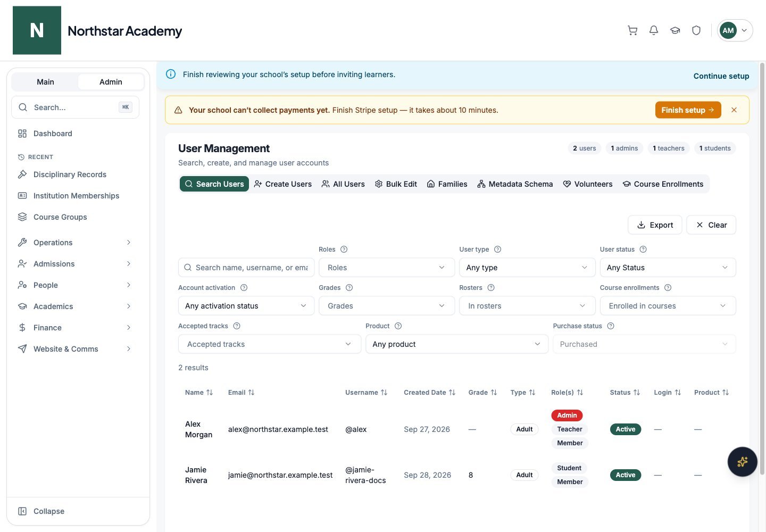Screen dimensions: 766x532
Task: Click the Export button
Action: pyautogui.click(x=655, y=225)
